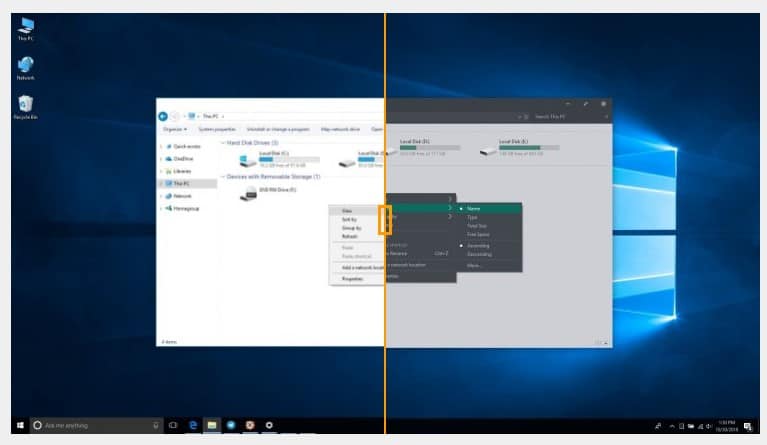Click Properties in the context menu

pos(352,278)
